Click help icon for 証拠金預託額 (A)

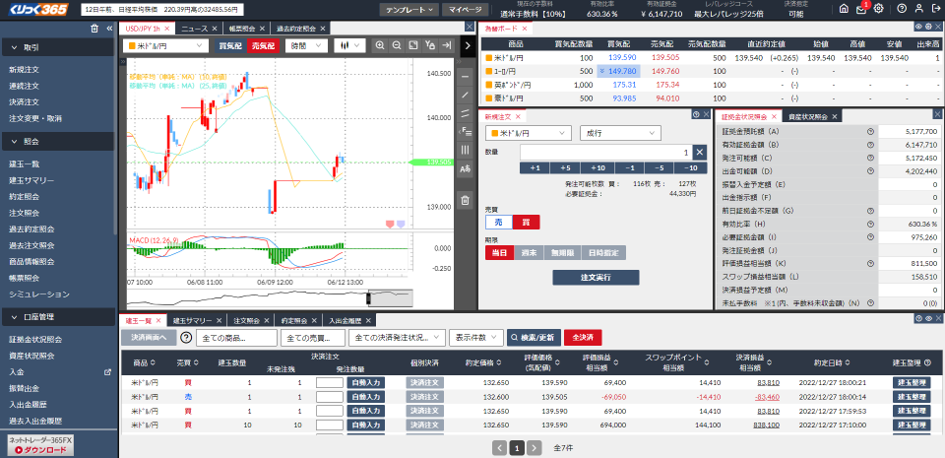870,131
